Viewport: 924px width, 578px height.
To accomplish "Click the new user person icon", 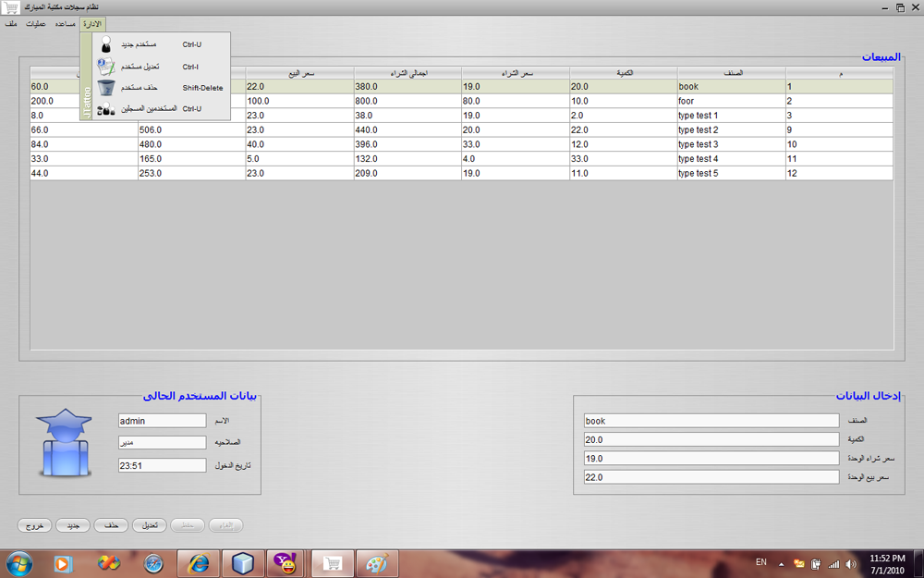I will pyautogui.click(x=106, y=44).
